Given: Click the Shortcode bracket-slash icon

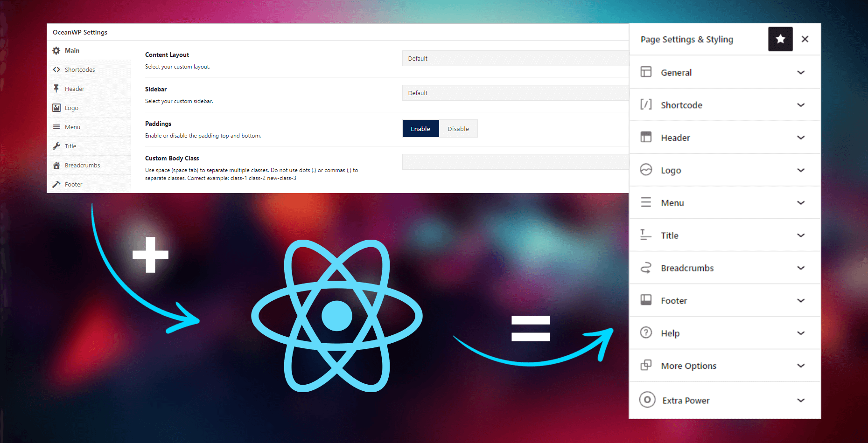Looking at the screenshot, I should 646,104.
